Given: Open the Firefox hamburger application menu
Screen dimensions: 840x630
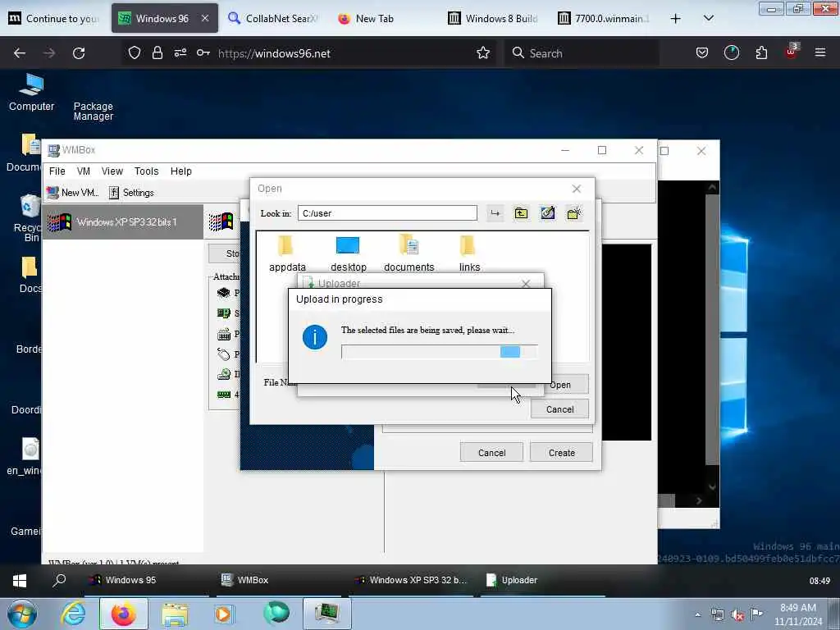Looking at the screenshot, I should (820, 53).
